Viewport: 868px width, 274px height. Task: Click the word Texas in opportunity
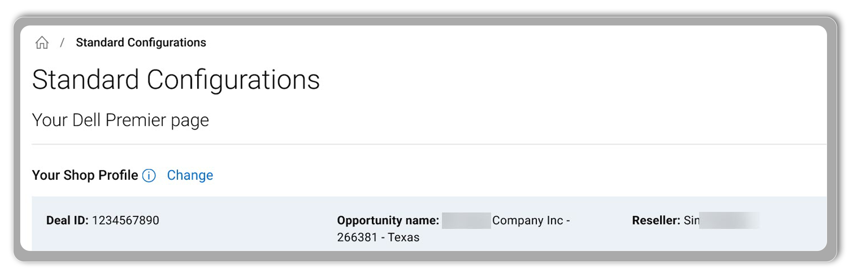coord(404,237)
